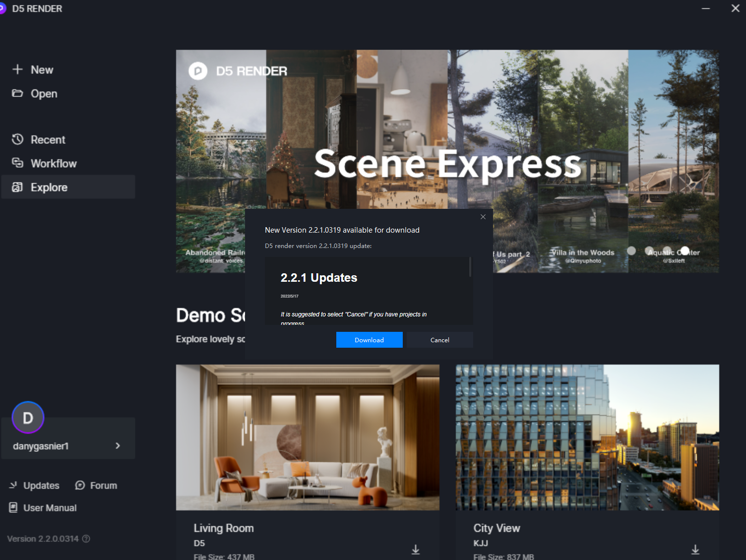
Task: Select the first banner carousel dot
Action: 631,250
